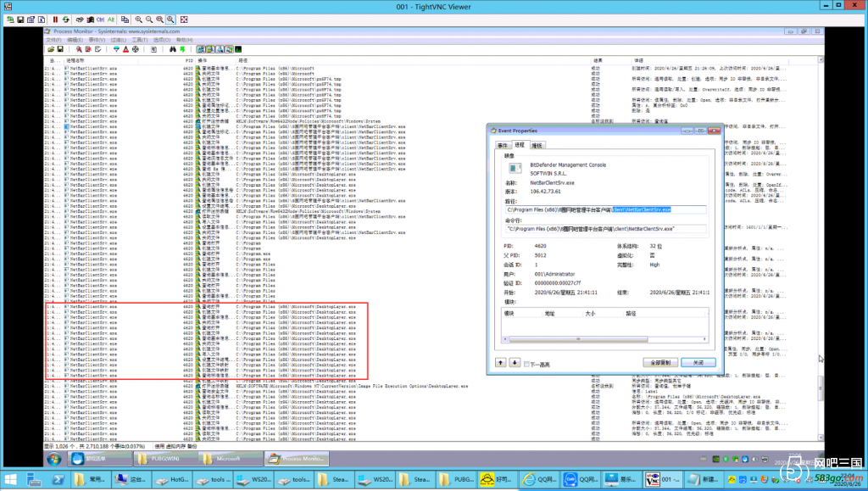Toggle registry activity display
Image resolution: width=868 pixels, height=491 pixels.
[201, 49]
